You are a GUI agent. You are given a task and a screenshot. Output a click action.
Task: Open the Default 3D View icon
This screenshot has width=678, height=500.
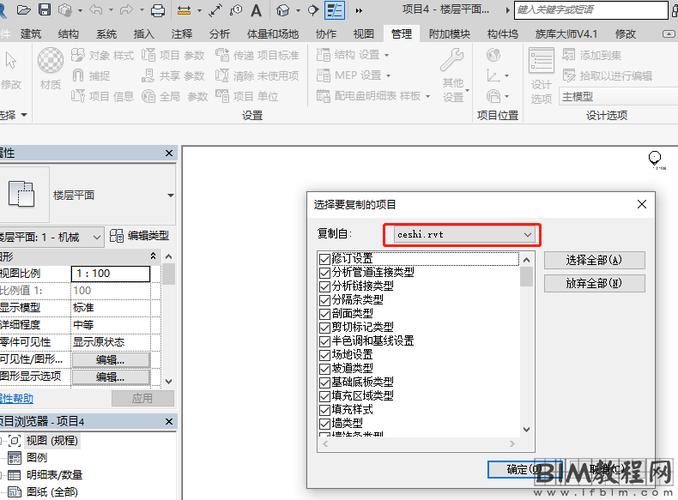pos(283,10)
